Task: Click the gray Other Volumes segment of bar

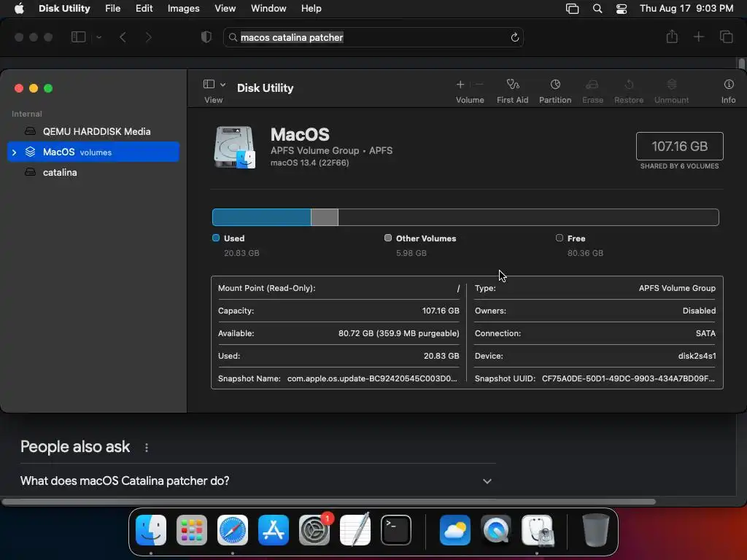Action: (x=325, y=217)
